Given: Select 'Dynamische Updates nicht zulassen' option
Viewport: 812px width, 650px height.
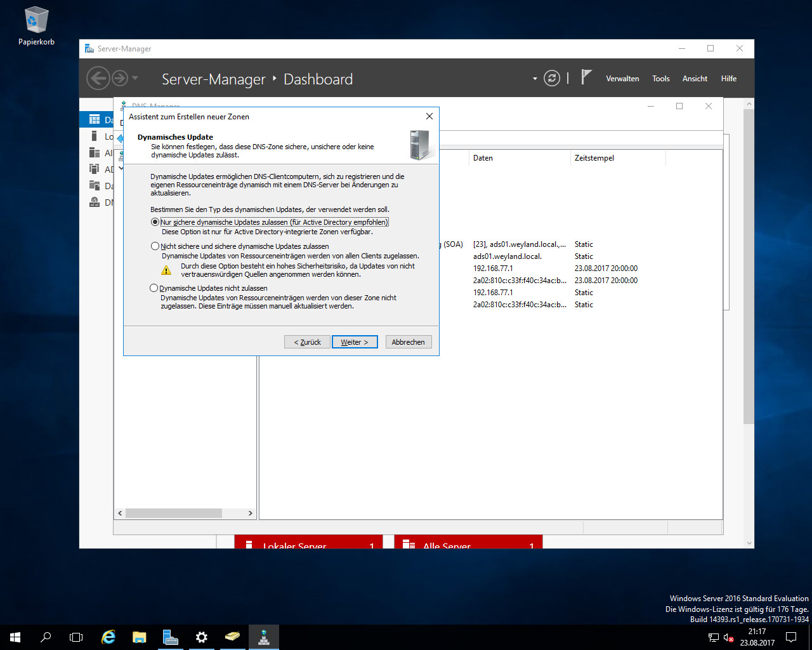Looking at the screenshot, I should point(154,288).
